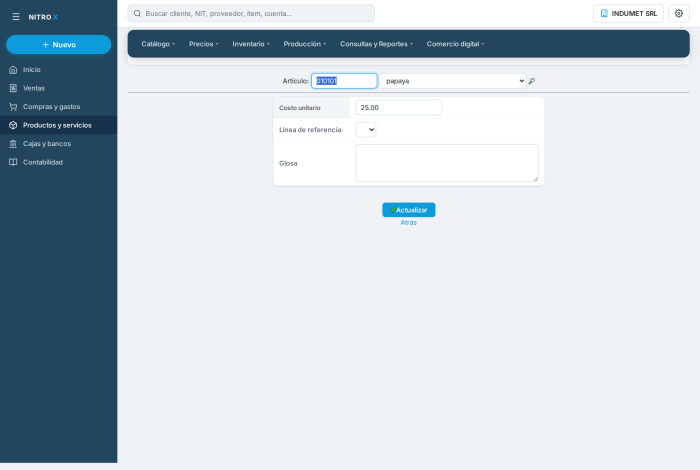Click the search magnifier icon in top bar
700x470 pixels.
pyautogui.click(x=138, y=13)
